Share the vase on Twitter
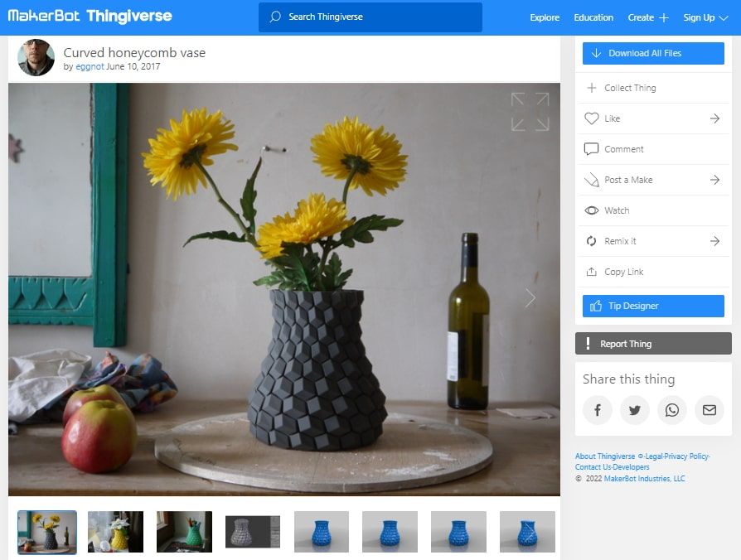The width and height of the screenshot is (741, 560). [635, 409]
